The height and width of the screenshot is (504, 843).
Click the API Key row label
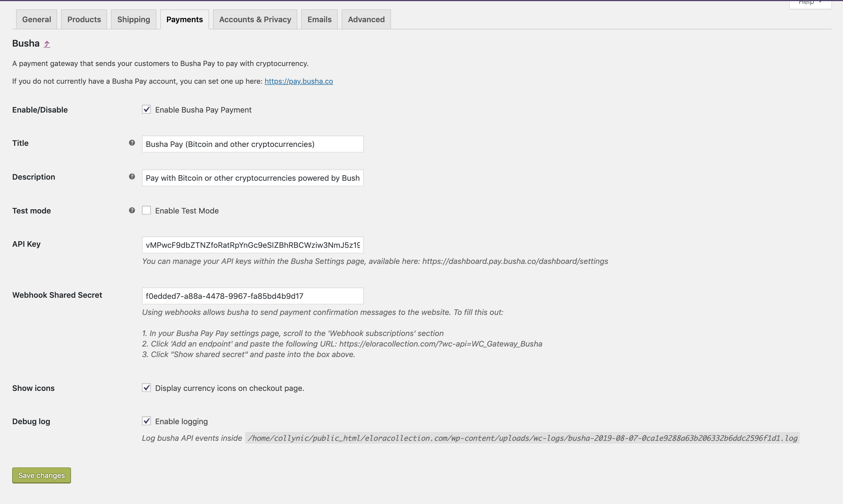pos(26,244)
